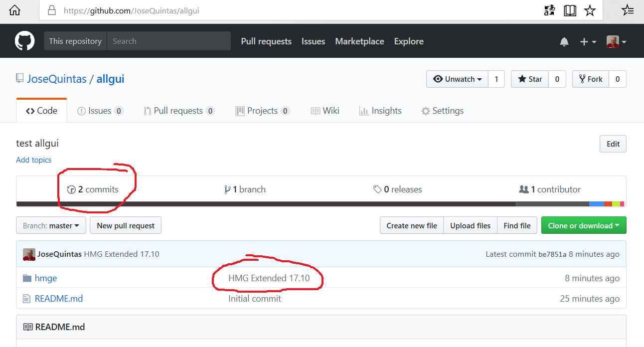The width and height of the screenshot is (644, 347).
Task: Click the hmge folder icon
Action: pyautogui.click(x=27, y=278)
